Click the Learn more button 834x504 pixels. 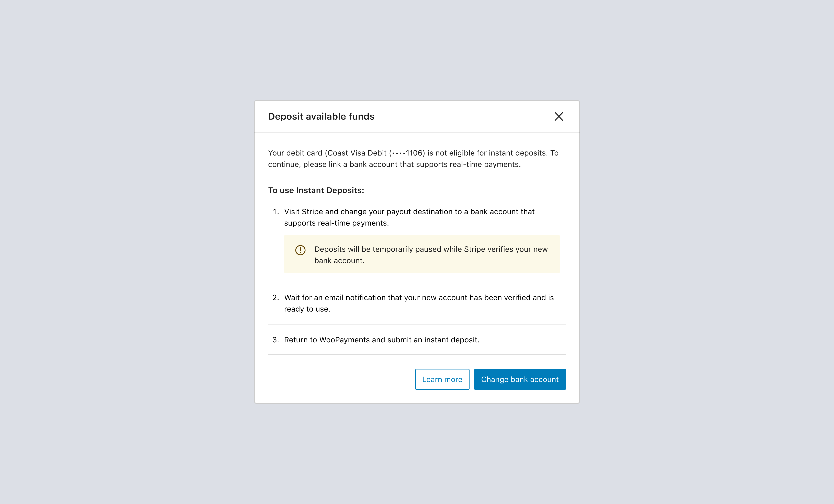coord(442,379)
